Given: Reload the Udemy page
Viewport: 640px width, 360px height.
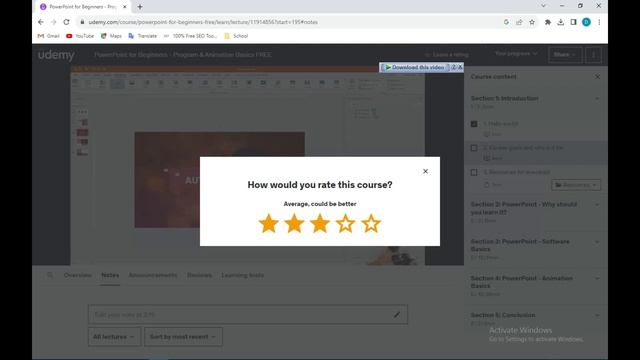Looking at the screenshot, I should [x=66, y=22].
